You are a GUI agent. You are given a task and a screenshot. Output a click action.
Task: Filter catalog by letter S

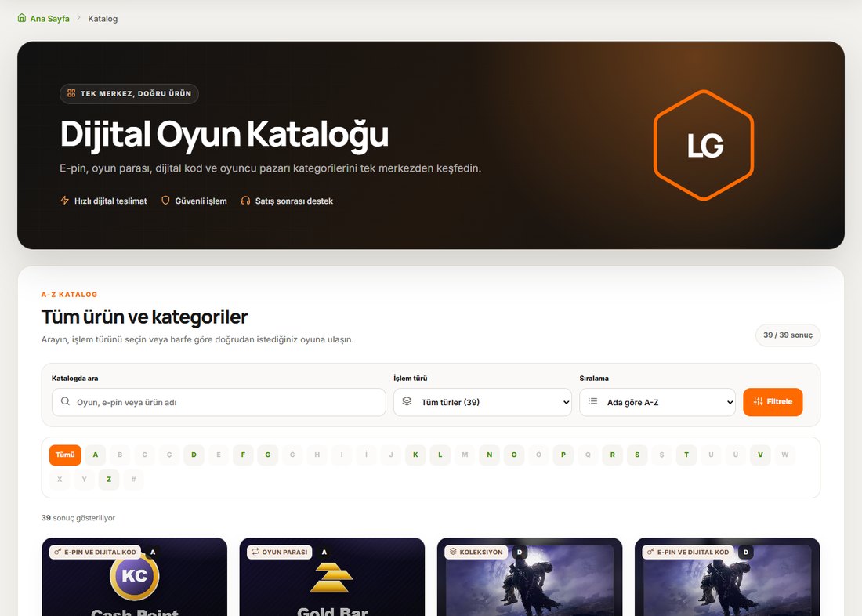637,455
